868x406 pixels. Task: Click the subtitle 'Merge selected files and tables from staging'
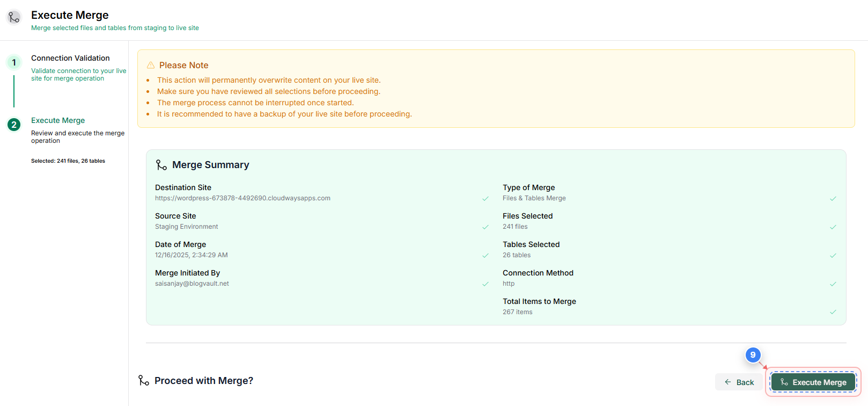pyautogui.click(x=115, y=28)
